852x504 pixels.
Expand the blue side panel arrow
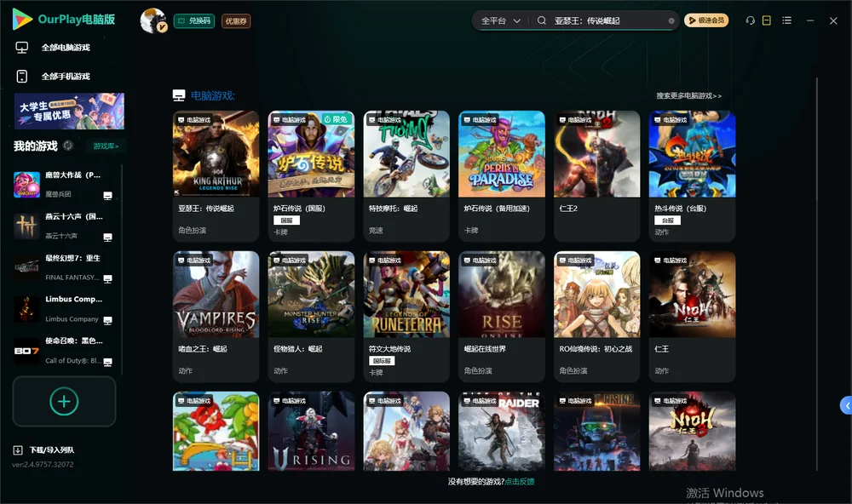846,405
